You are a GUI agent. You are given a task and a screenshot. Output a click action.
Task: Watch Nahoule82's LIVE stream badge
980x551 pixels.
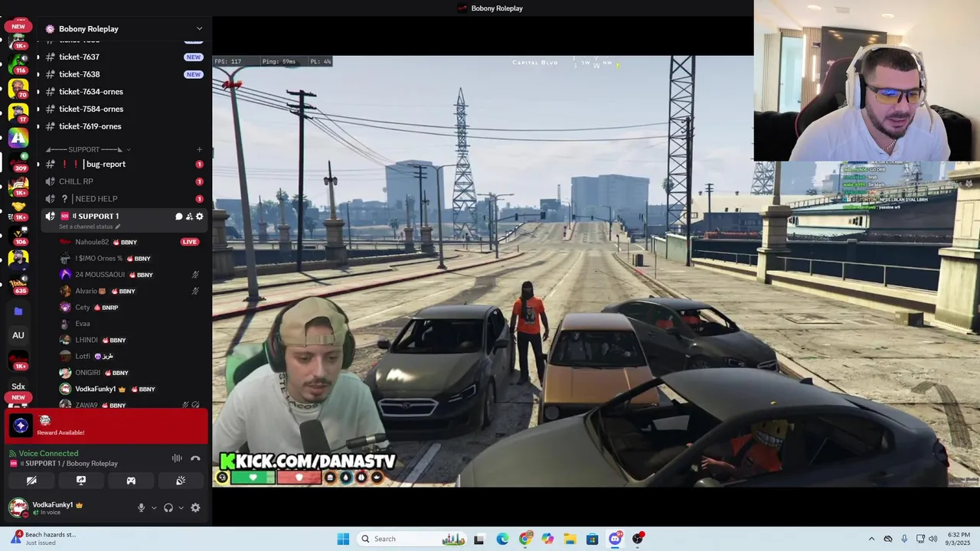pyautogui.click(x=189, y=242)
